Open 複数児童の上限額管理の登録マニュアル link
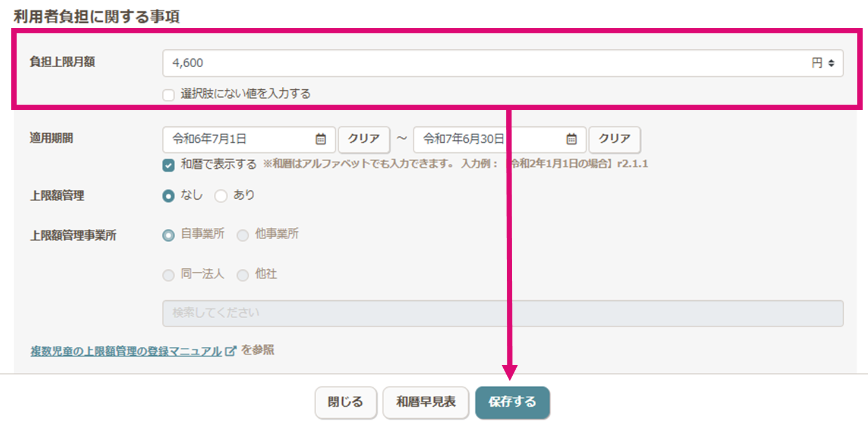The image size is (868, 430). pos(126,351)
